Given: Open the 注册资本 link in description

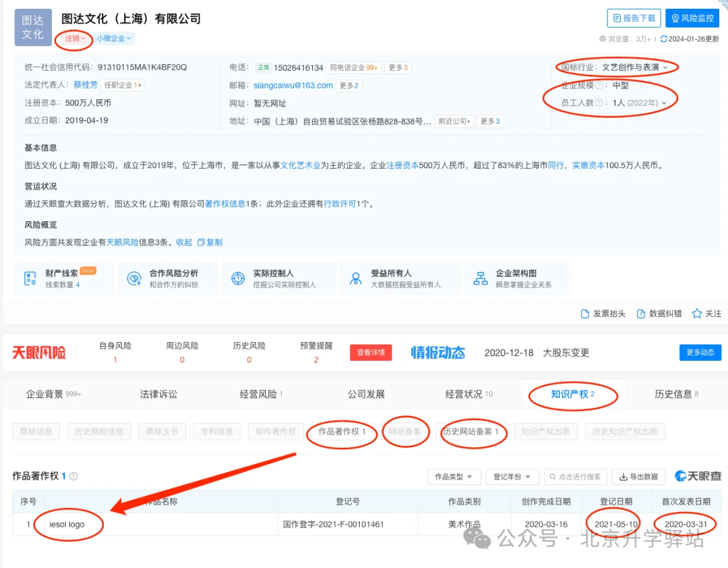Looking at the screenshot, I should tap(402, 165).
